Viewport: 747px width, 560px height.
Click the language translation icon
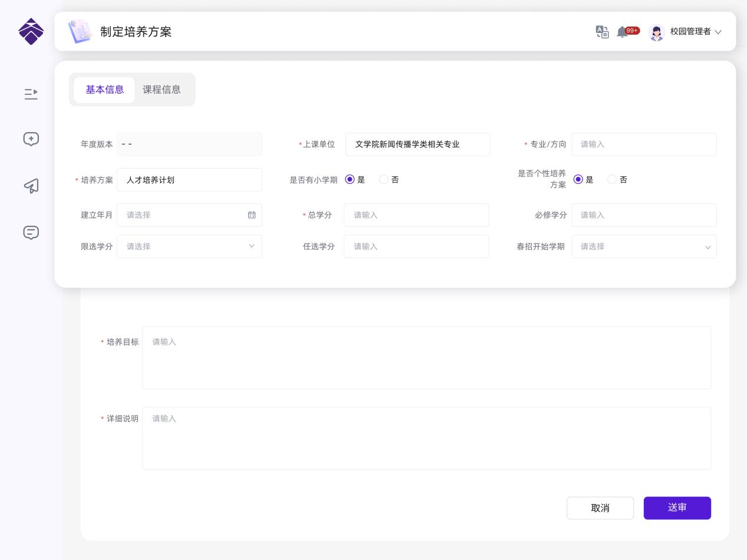point(602,32)
